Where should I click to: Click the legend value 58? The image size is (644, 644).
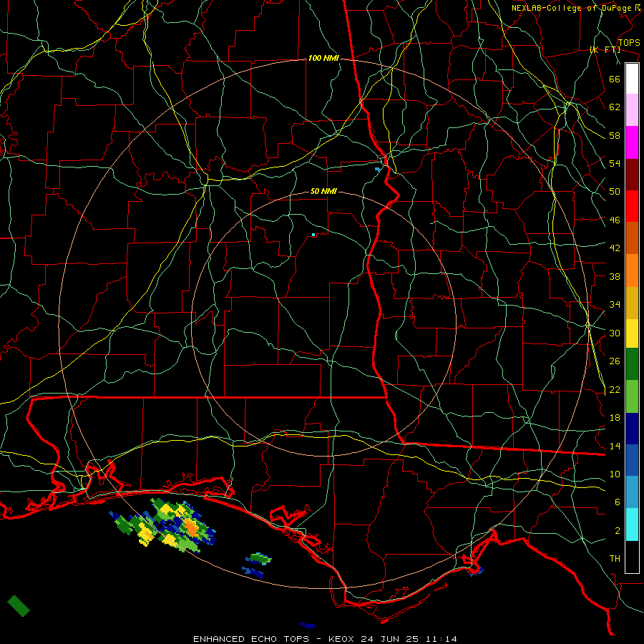pos(615,135)
